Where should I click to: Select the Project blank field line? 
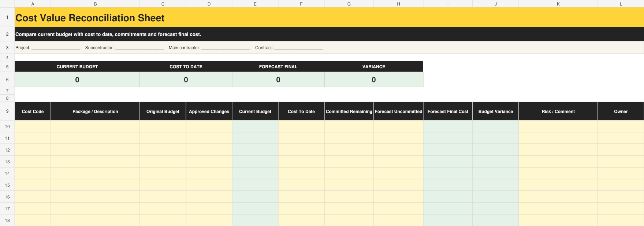tap(56, 48)
